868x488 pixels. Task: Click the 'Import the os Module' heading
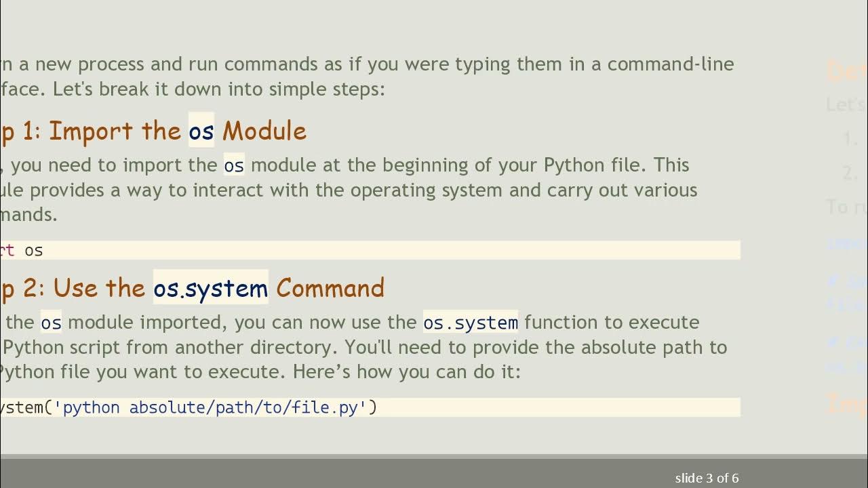click(x=176, y=131)
